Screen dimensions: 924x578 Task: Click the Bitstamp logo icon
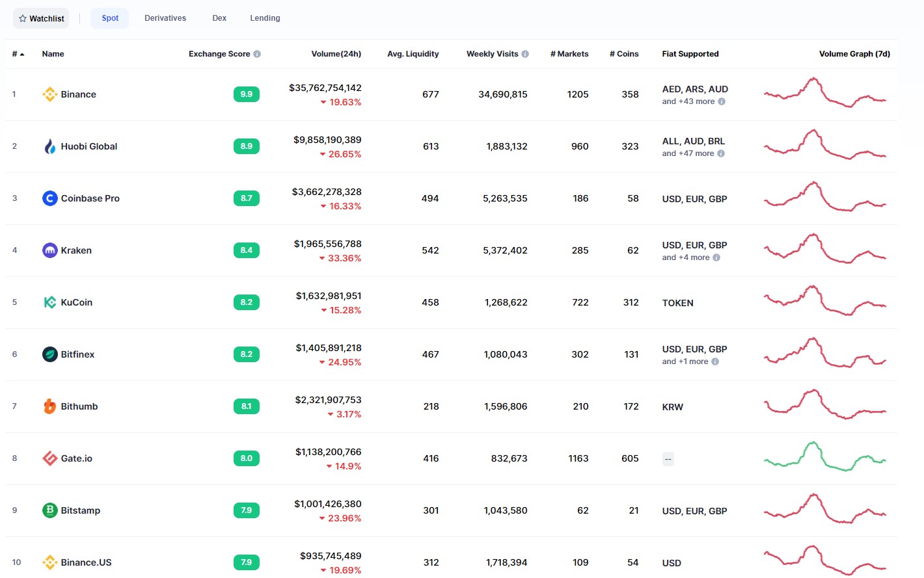50,510
